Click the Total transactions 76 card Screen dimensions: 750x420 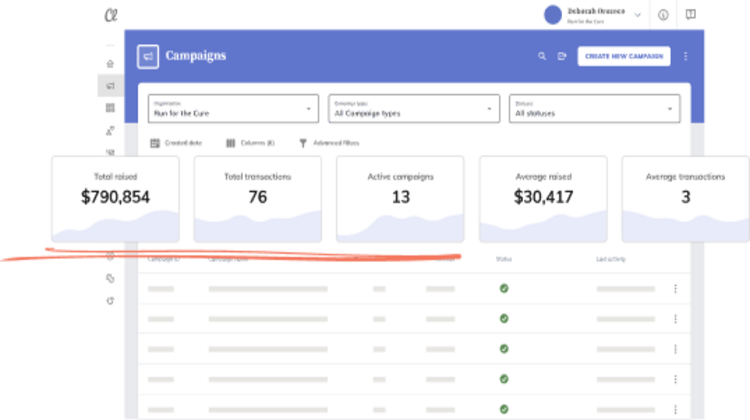[x=258, y=199]
